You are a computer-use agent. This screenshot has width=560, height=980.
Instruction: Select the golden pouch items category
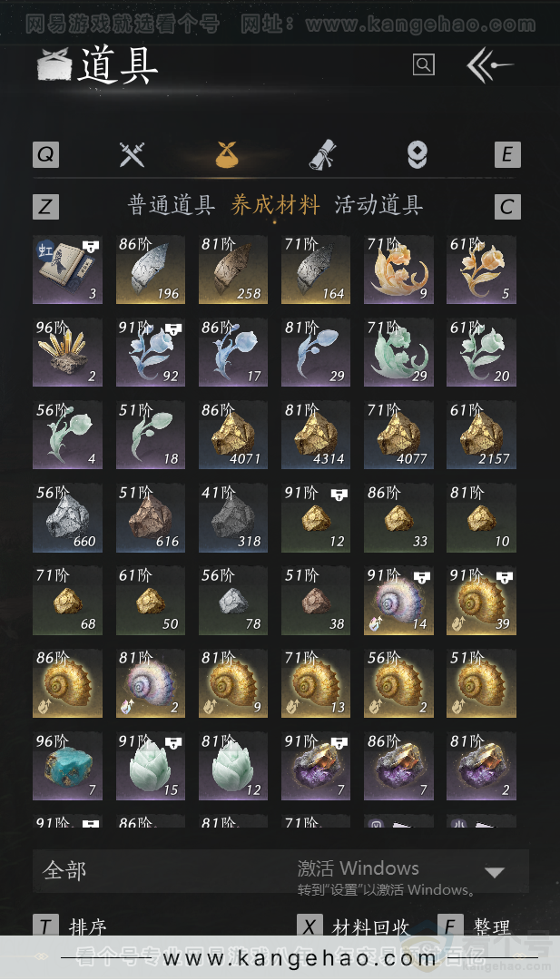[228, 154]
